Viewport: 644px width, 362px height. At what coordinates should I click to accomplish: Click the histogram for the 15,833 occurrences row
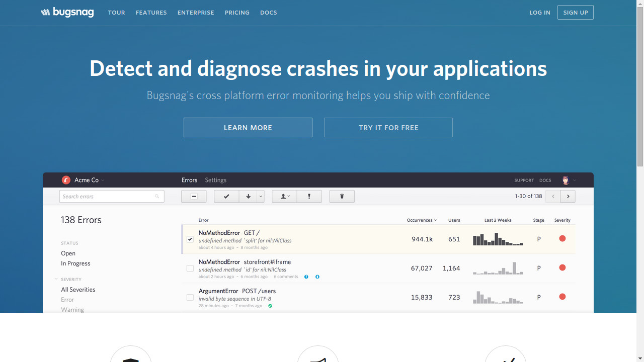(498, 298)
